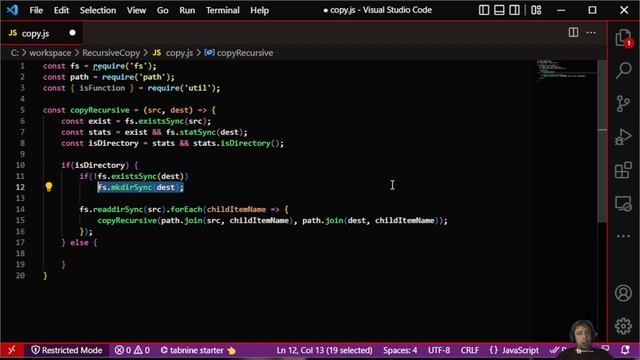Click 'isFunction' on line 3
Viewport: 640px width, 360px height.
click(102, 88)
